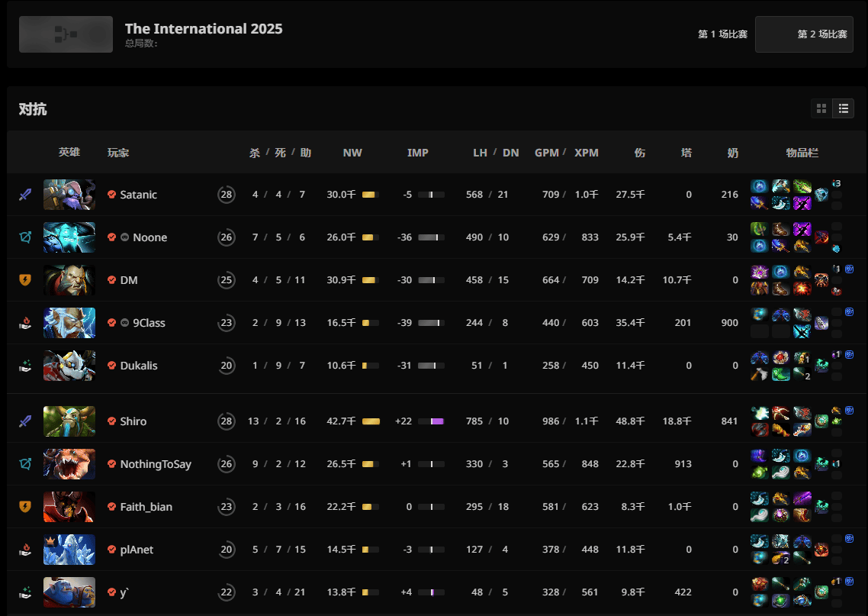
Task: Sort table by GPM column header
Action: pyautogui.click(x=547, y=153)
